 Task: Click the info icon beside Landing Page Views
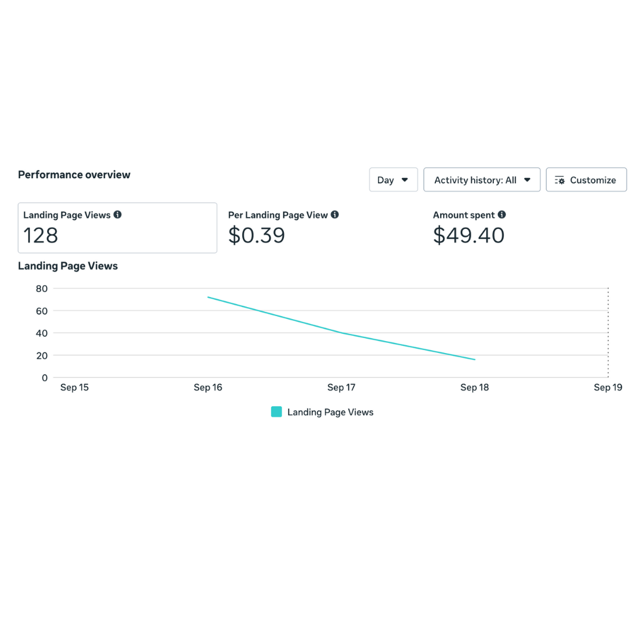(x=117, y=215)
